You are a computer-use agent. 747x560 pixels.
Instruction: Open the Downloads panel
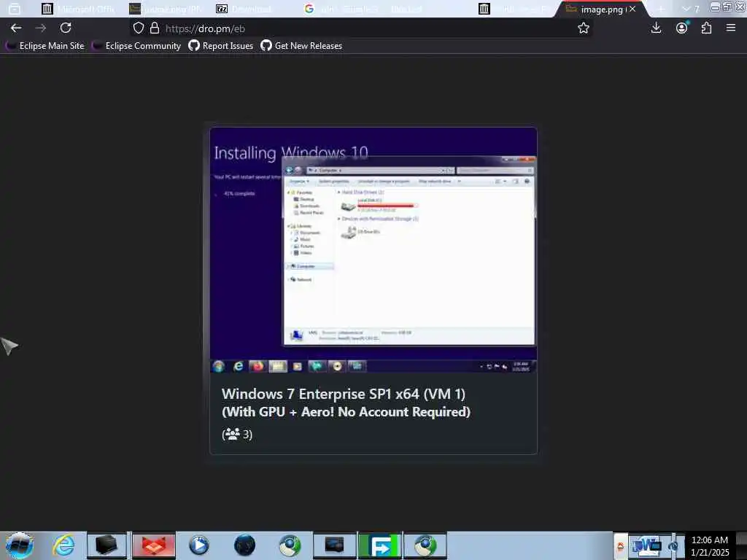[x=656, y=28]
